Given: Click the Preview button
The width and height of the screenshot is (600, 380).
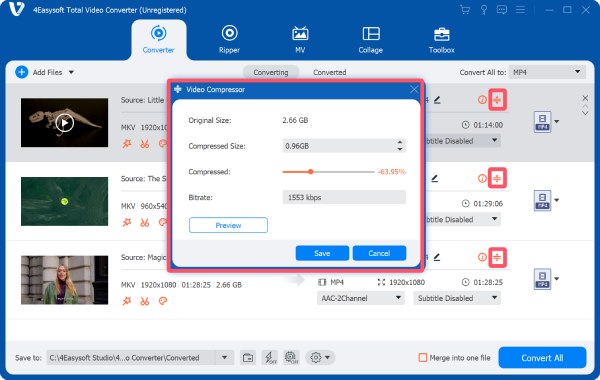Looking at the screenshot, I should tap(228, 225).
